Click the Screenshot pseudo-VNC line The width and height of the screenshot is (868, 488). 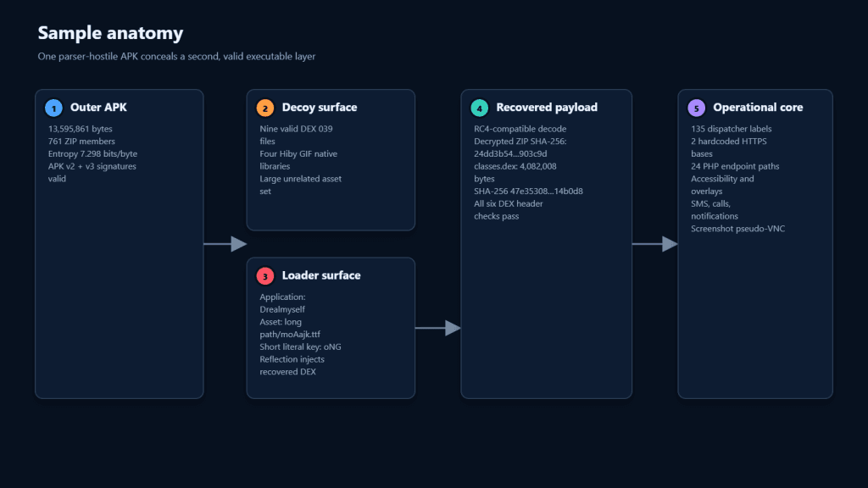pos(738,229)
